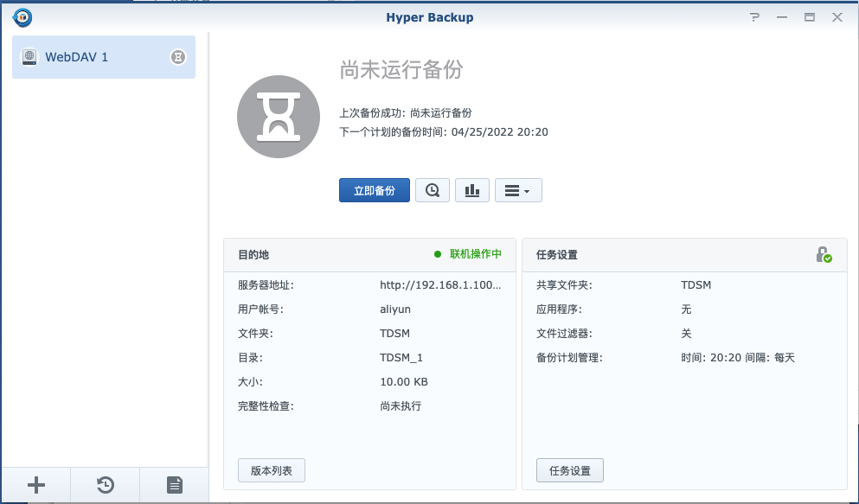Open the Hyper Backup app logo icon
The image size is (859, 504).
pos(22,17)
